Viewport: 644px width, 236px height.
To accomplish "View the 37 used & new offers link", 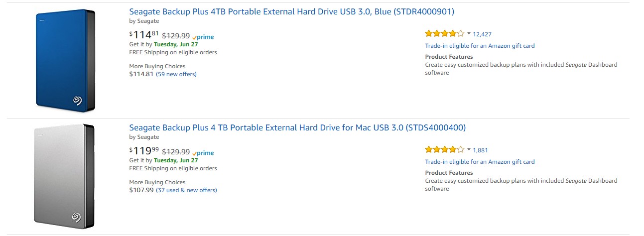I will tap(186, 190).
